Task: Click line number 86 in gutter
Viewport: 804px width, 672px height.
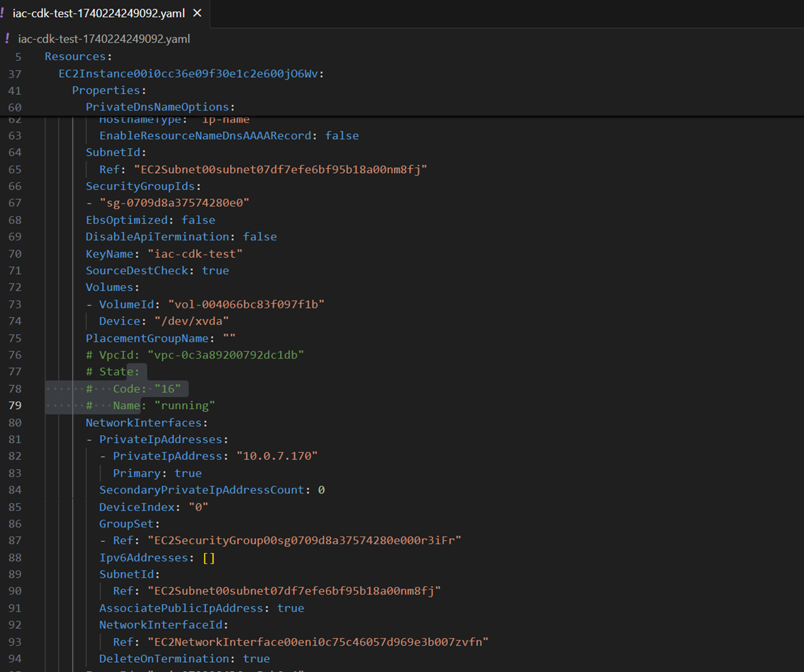Action: click(15, 524)
